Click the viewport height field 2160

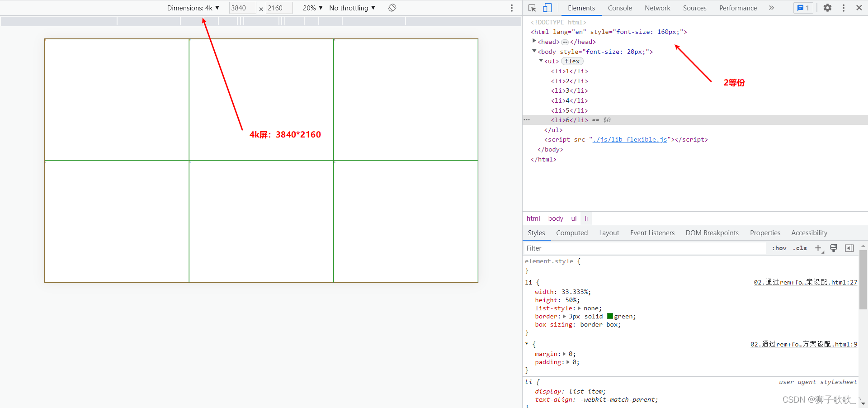tap(279, 8)
